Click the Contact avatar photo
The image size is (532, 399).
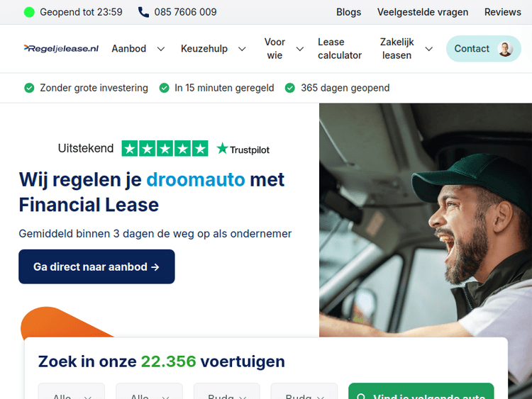click(x=505, y=49)
